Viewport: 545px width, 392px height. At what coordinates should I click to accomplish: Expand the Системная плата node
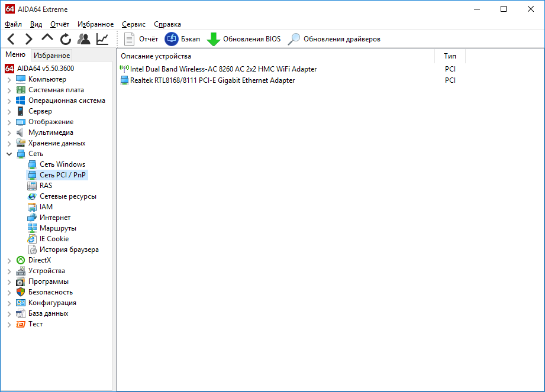point(9,90)
